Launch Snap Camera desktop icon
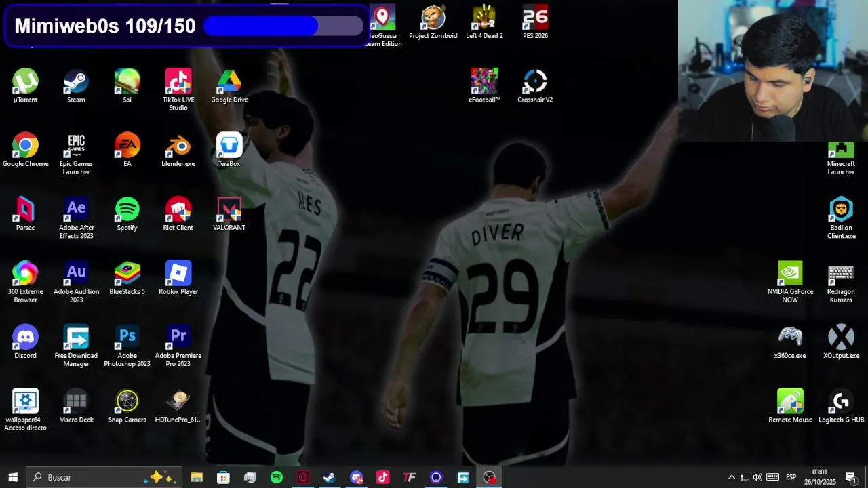Image resolution: width=868 pixels, height=488 pixels. (127, 406)
